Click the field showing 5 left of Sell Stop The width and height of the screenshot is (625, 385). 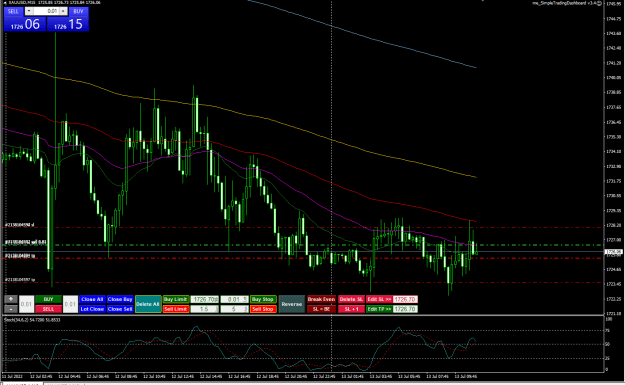234,309
